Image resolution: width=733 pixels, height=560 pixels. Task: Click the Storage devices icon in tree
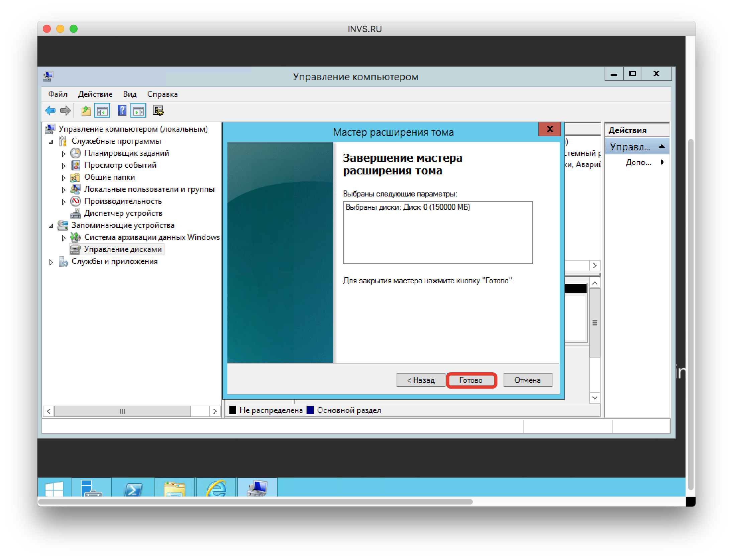(x=63, y=225)
